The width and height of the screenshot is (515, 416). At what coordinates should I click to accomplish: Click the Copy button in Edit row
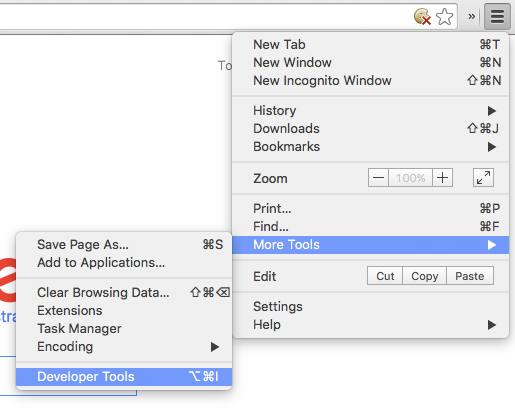pyautogui.click(x=424, y=276)
